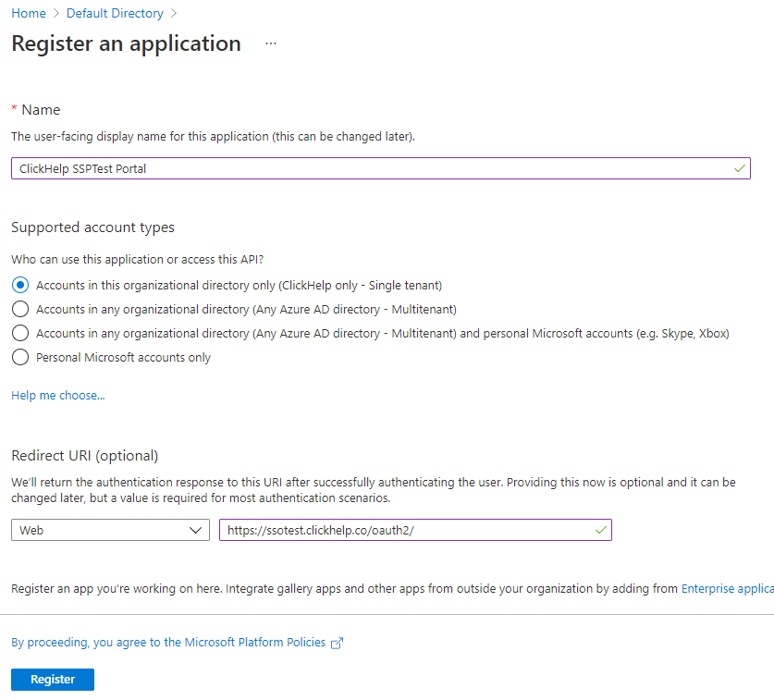Click the checkmark inside the Redirect URI field
The height and width of the screenshot is (700, 774).
click(x=598, y=530)
